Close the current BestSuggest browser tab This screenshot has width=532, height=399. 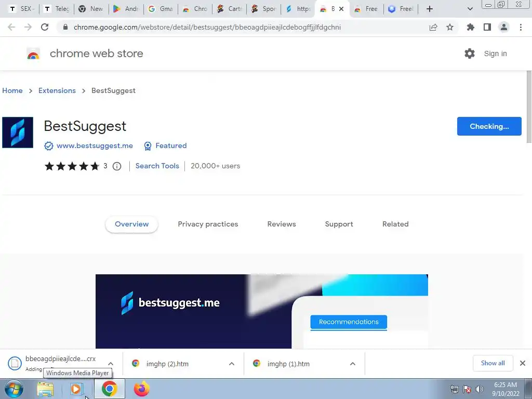click(341, 9)
